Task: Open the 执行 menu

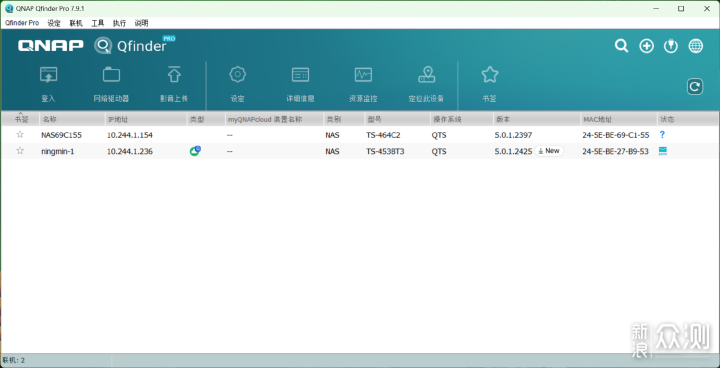Action: coord(119,23)
